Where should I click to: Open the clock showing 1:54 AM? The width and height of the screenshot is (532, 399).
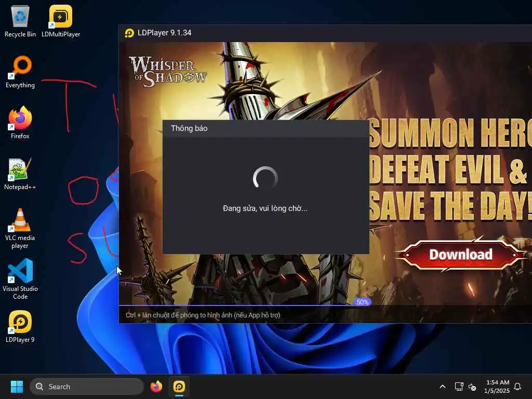click(x=497, y=387)
